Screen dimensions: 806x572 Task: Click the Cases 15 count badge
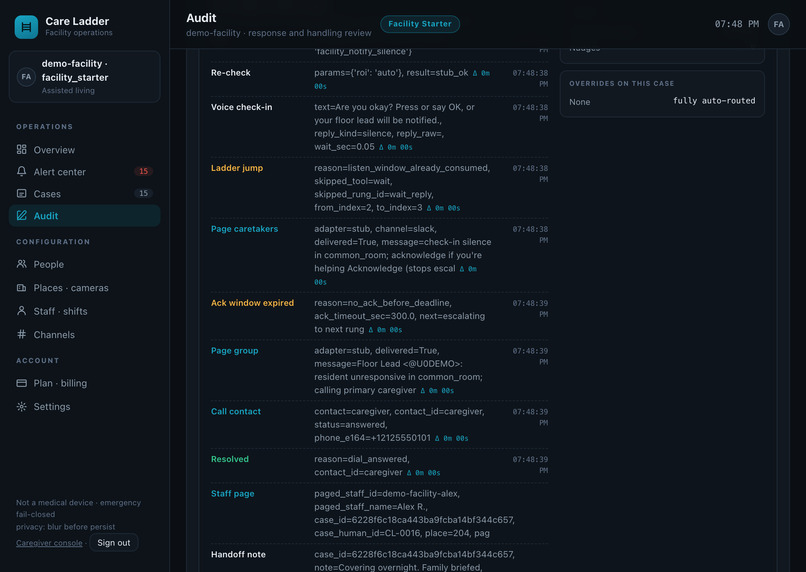[x=143, y=193]
